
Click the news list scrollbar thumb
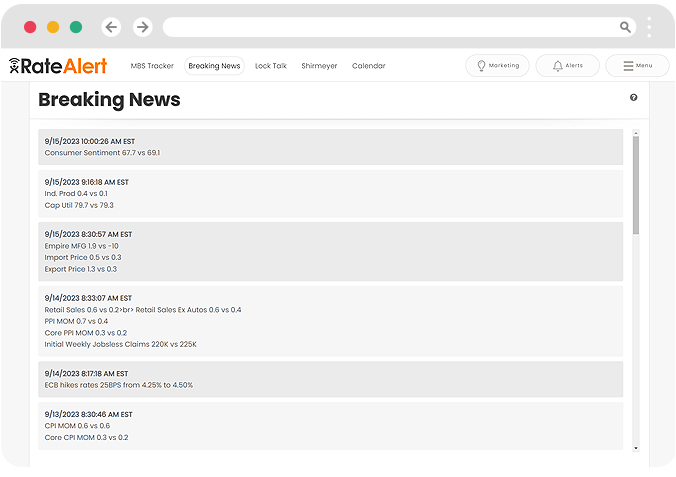pos(635,185)
